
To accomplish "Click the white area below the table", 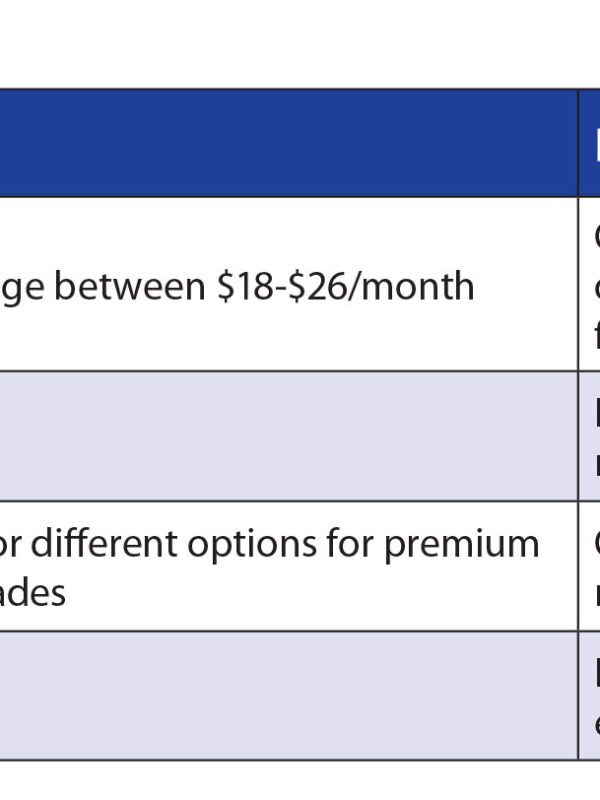I will (x=300, y=780).
